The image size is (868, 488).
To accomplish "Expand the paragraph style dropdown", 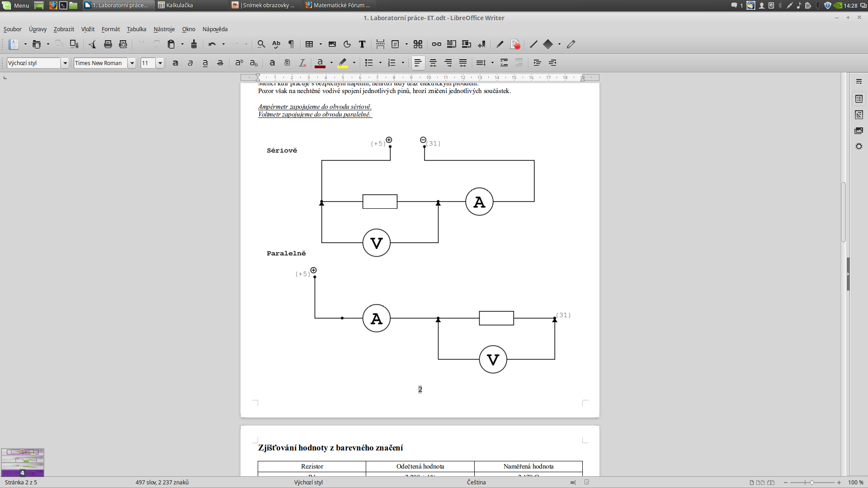I will [x=65, y=63].
